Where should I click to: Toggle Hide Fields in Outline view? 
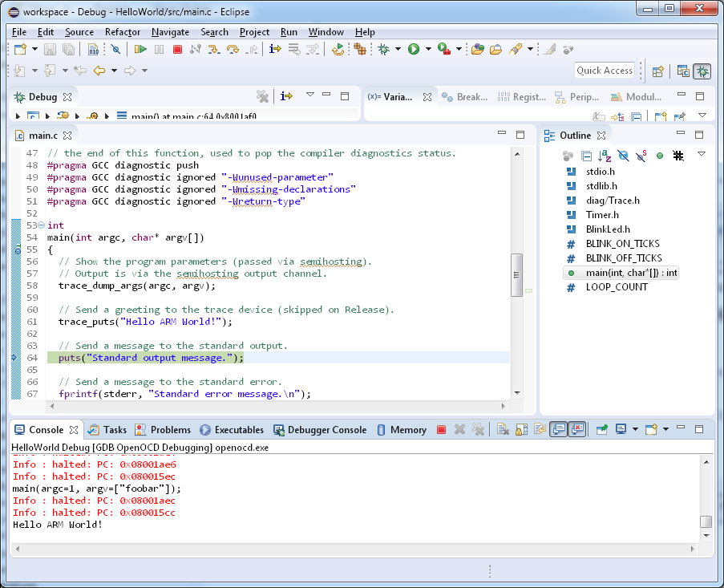(623, 156)
